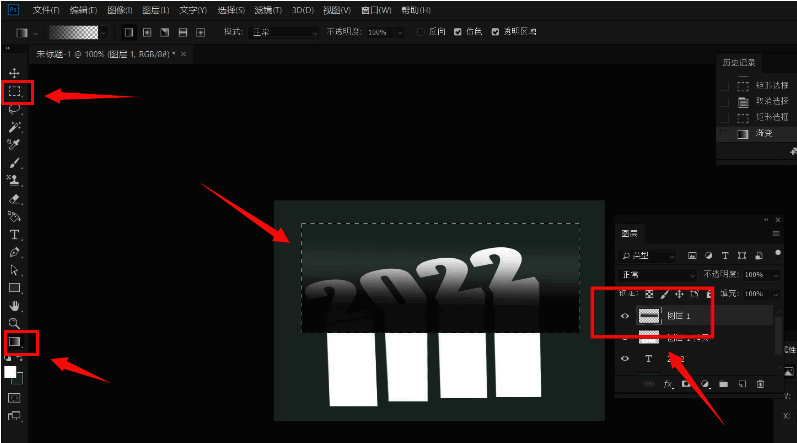Open the layer filter type dropdown
The image size is (797, 443).
click(x=648, y=256)
